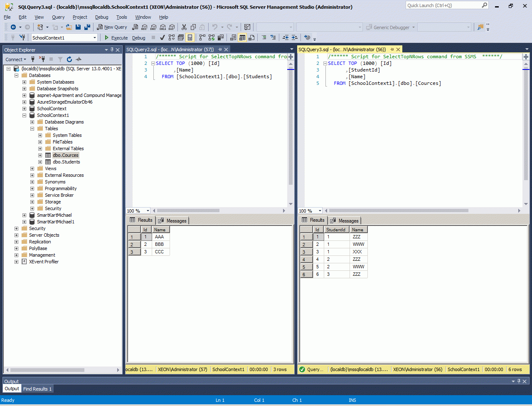This screenshot has height=406, width=532.
Task: Open the Query menu
Action: click(58, 17)
